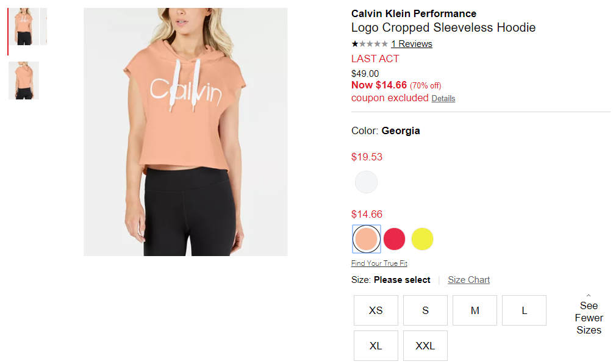
Task: Choose the red color swatch
Action: pyautogui.click(x=394, y=239)
